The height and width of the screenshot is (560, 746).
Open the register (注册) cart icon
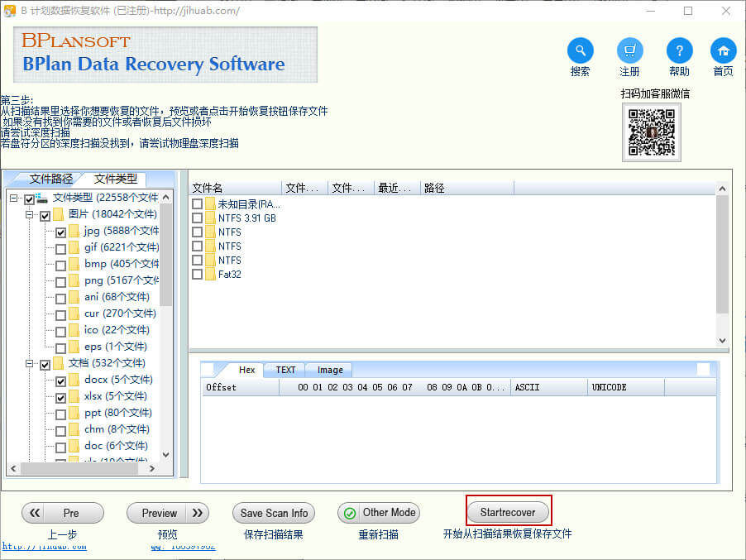pyautogui.click(x=629, y=50)
